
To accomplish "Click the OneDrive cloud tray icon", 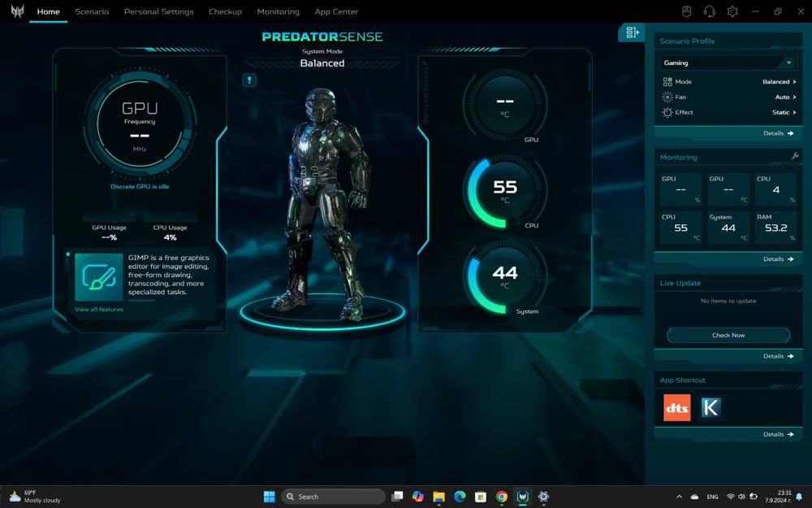I will click(695, 497).
